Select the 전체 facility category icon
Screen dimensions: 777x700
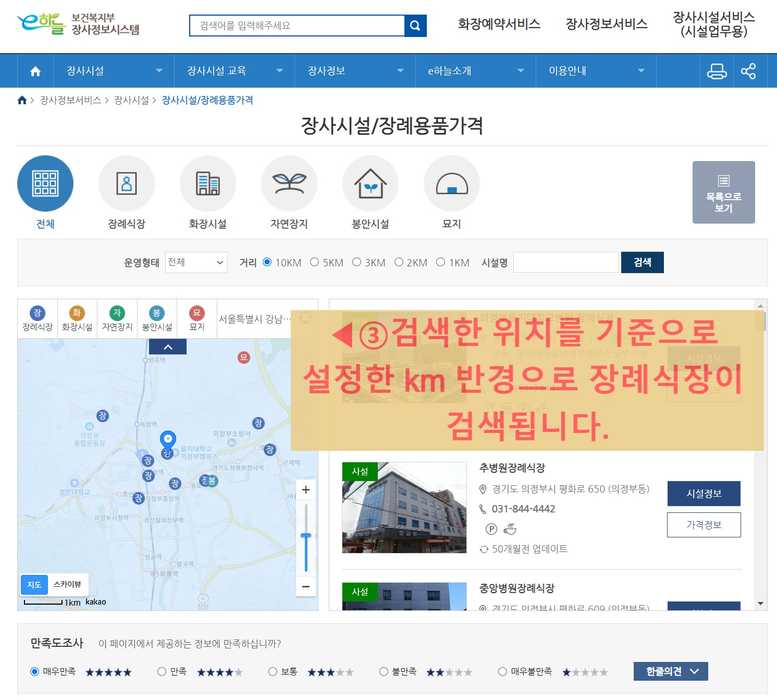(45, 183)
